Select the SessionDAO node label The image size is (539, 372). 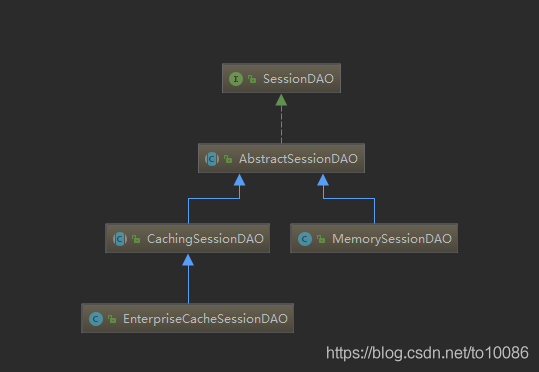(x=298, y=79)
